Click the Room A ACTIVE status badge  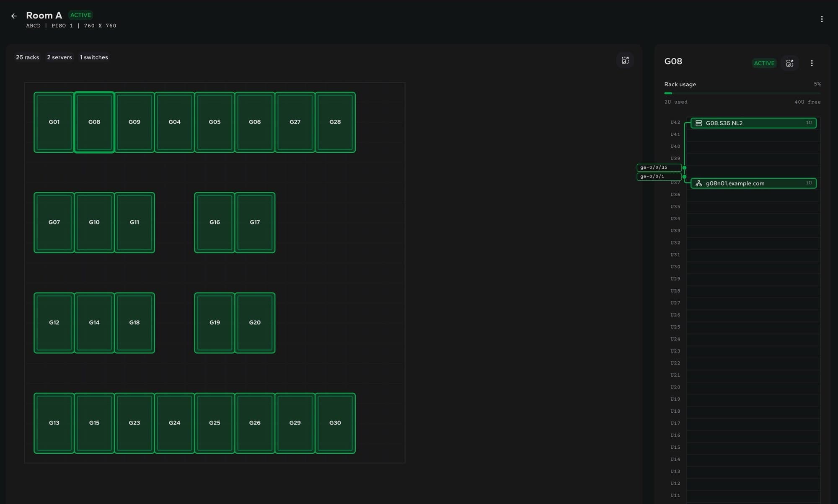[80, 15]
